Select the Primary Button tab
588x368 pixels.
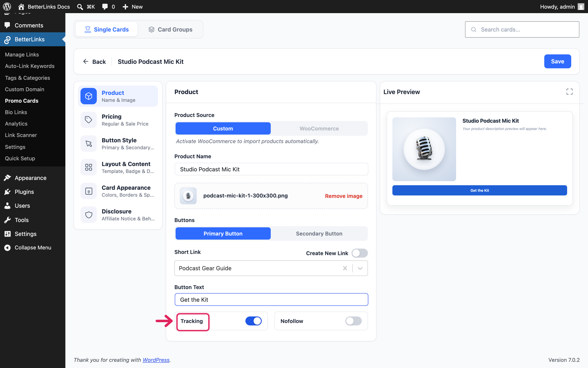pyautogui.click(x=223, y=233)
